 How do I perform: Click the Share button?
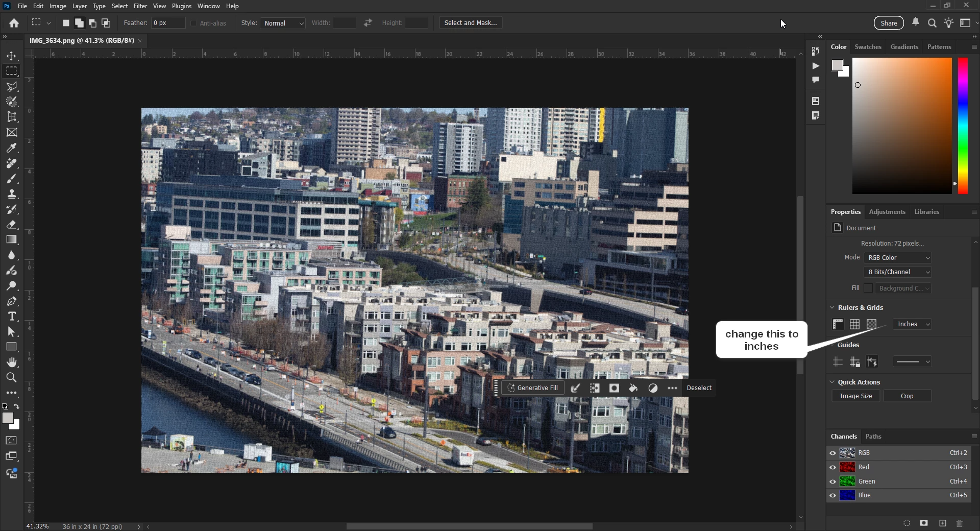(889, 23)
